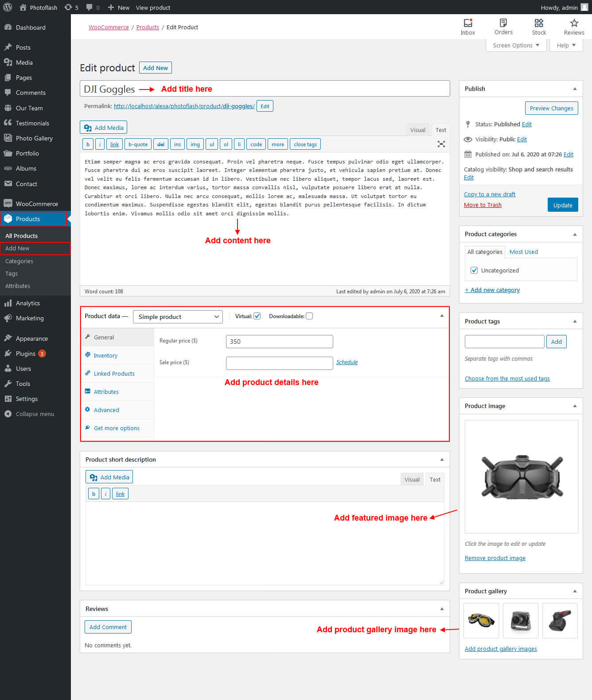The height and width of the screenshot is (700, 592).
Task: Uncheck the Uncategorized category
Action: pyautogui.click(x=474, y=270)
